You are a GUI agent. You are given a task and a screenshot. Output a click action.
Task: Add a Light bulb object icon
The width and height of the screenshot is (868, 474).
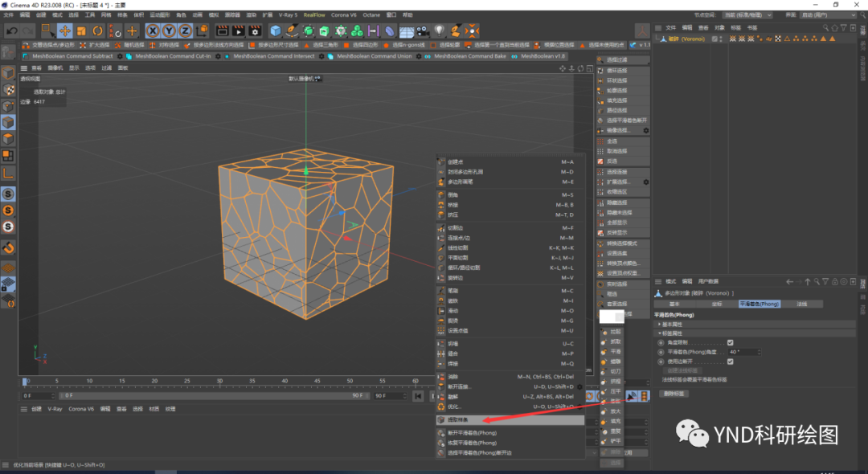pyautogui.click(x=440, y=31)
